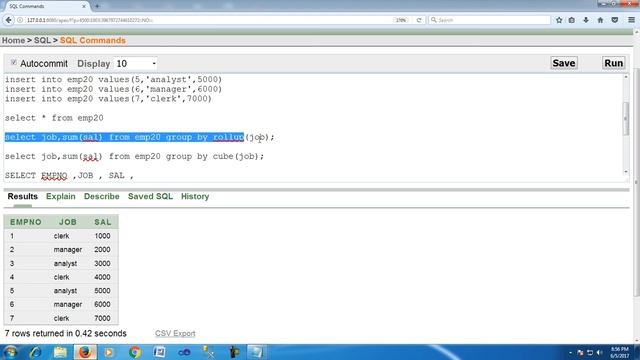Click the salary cell 3000

click(x=102, y=263)
